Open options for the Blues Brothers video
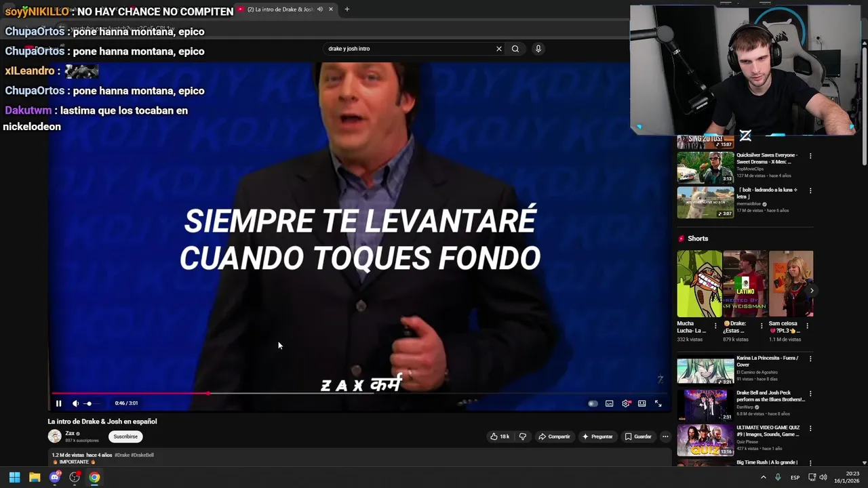This screenshot has width=868, height=488. (x=810, y=394)
